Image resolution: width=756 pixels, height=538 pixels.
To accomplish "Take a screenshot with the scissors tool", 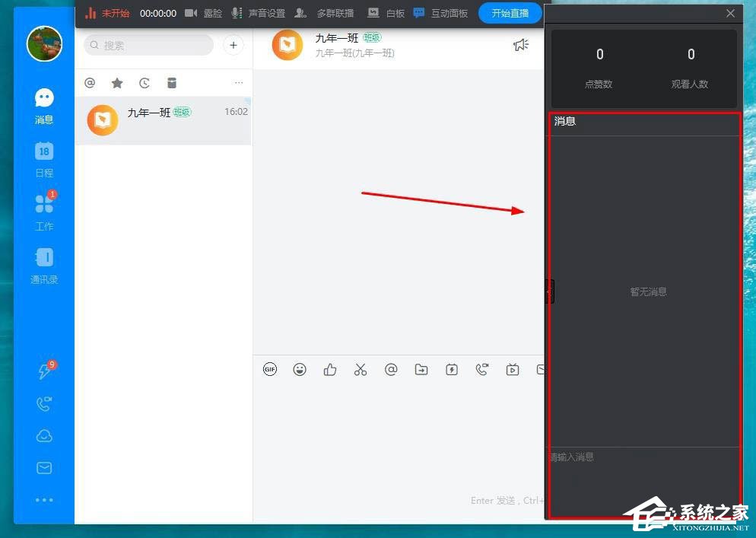I will (361, 369).
